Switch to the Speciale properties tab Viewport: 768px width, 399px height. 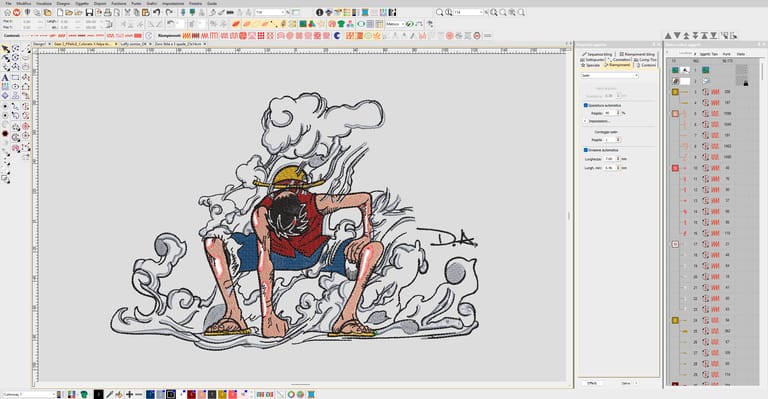591,65
